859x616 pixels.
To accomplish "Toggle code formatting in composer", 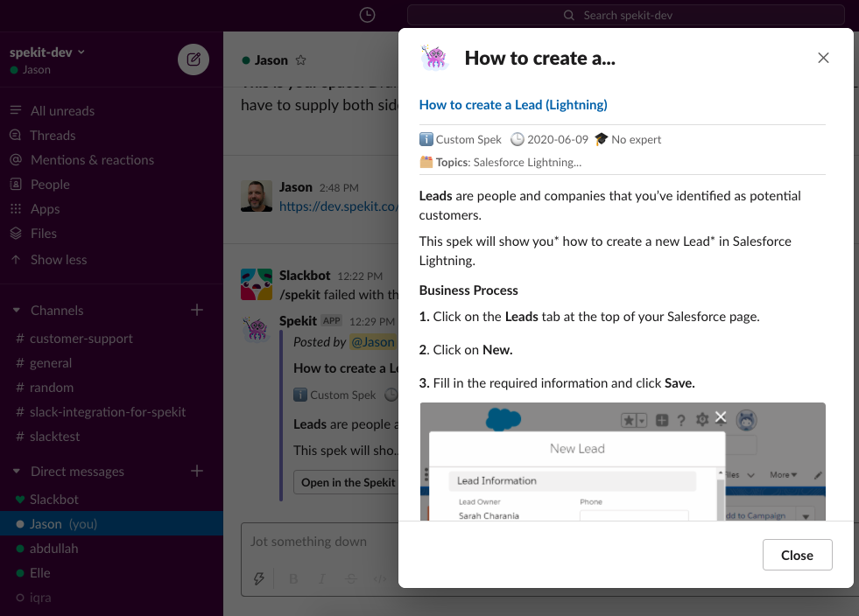I will click(x=380, y=578).
